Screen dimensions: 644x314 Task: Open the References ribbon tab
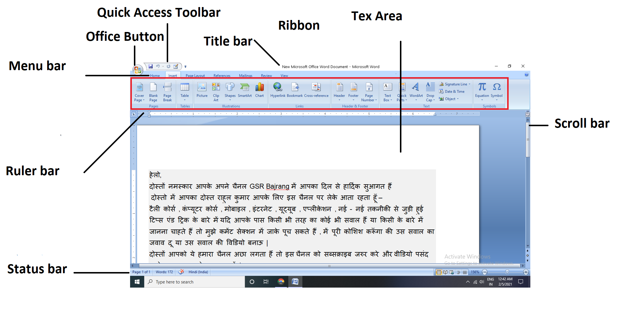pyautogui.click(x=222, y=75)
